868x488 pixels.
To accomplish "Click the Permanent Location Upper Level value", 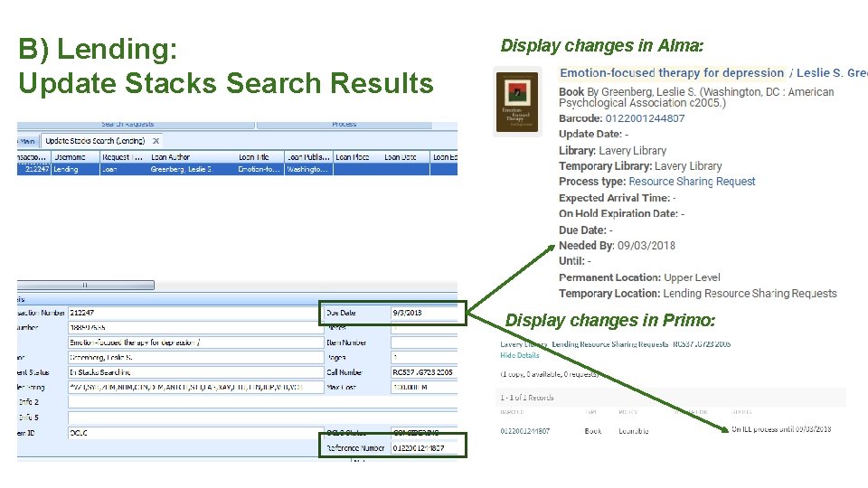I will coord(692,277).
